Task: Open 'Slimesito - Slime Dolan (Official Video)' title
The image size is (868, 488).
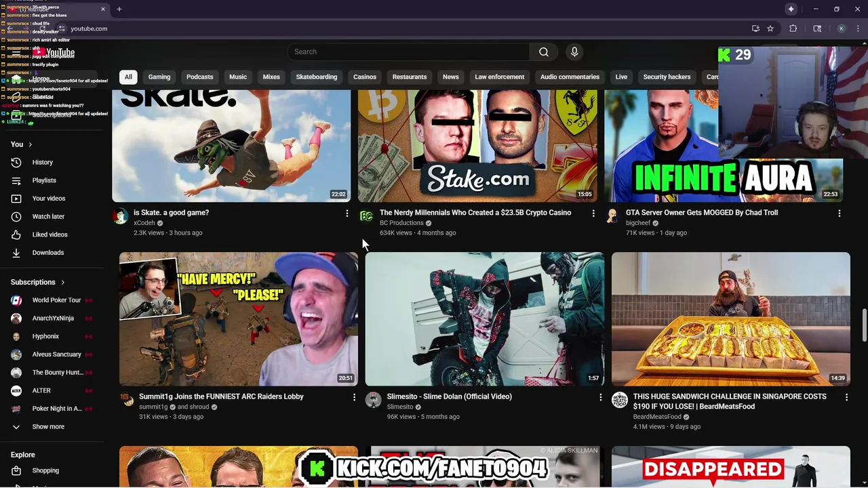Action: (x=450, y=396)
